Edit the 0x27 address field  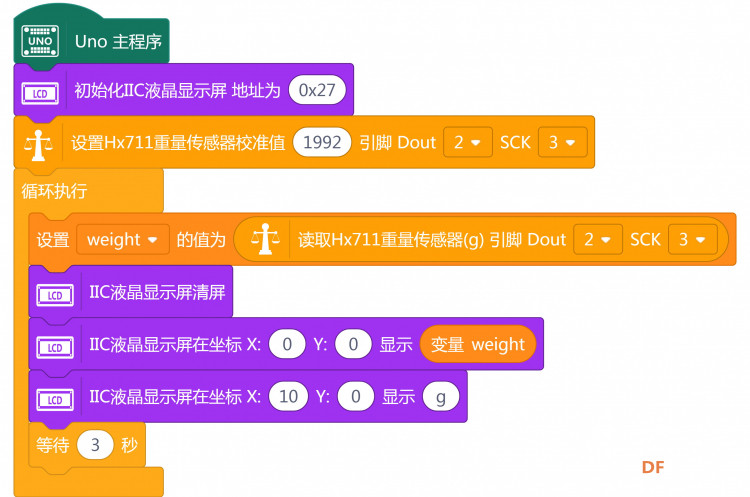pyautogui.click(x=317, y=90)
